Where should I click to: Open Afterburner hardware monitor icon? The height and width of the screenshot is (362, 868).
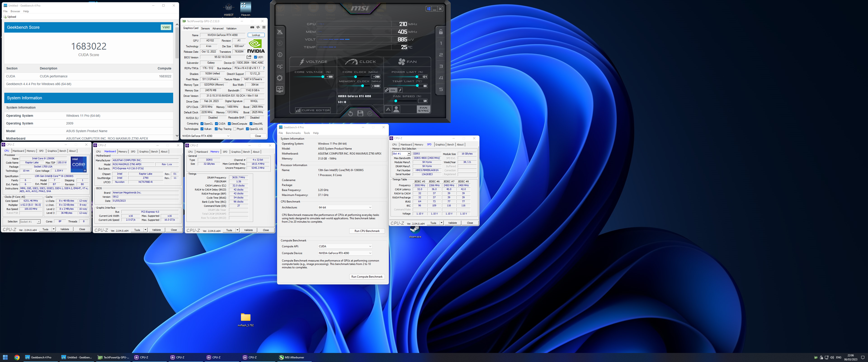coord(280,89)
